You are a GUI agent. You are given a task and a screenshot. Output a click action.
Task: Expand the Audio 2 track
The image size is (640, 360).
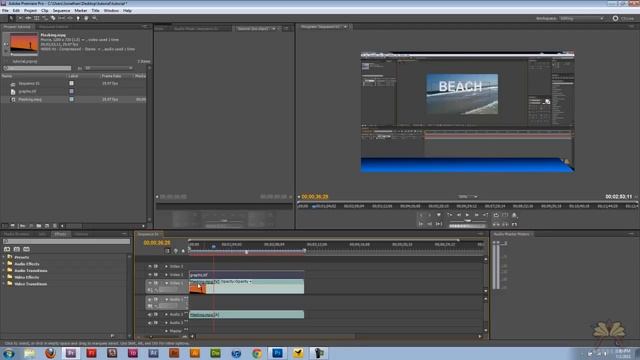(x=166, y=314)
